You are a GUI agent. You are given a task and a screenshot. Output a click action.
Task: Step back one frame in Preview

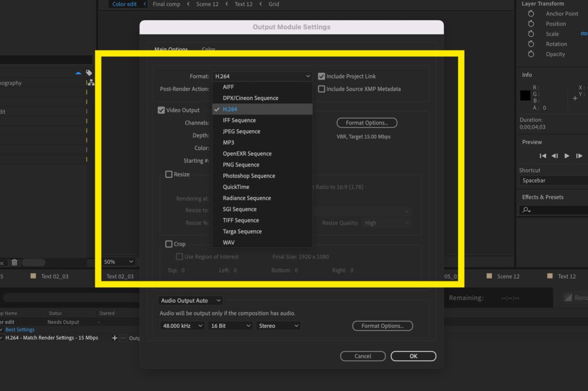pyautogui.click(x=555, y=156)
